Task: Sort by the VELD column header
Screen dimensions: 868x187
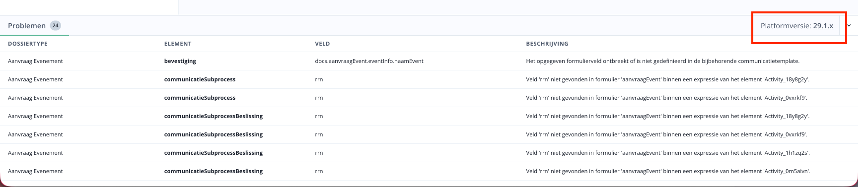Action: [322, 44]
